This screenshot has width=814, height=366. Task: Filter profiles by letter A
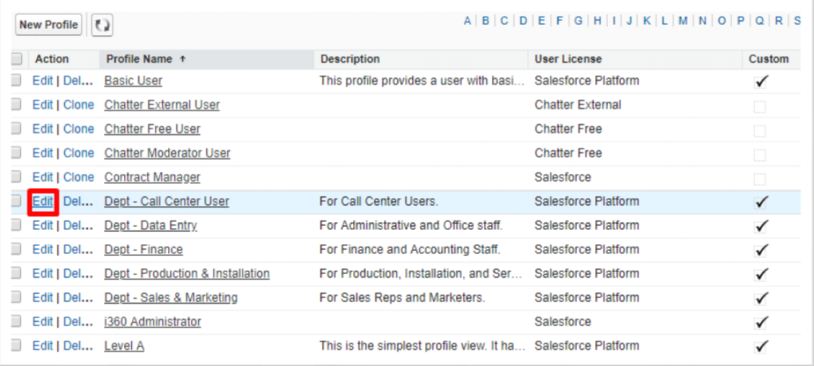(467, 21)
